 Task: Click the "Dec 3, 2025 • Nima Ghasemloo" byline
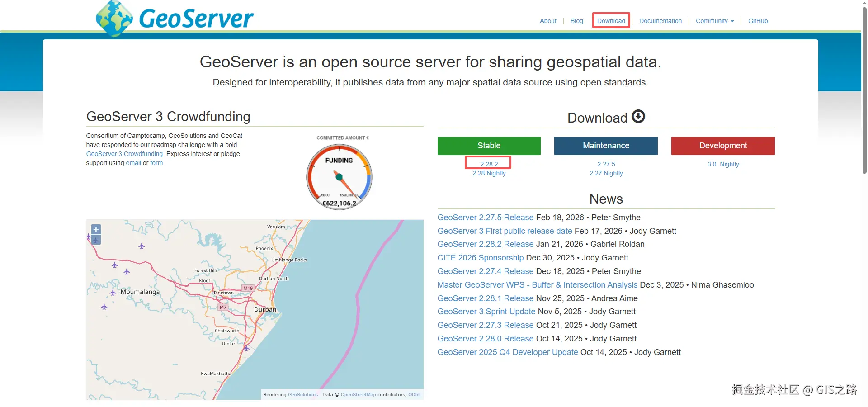pyautogui.click(x=697, y=285)
